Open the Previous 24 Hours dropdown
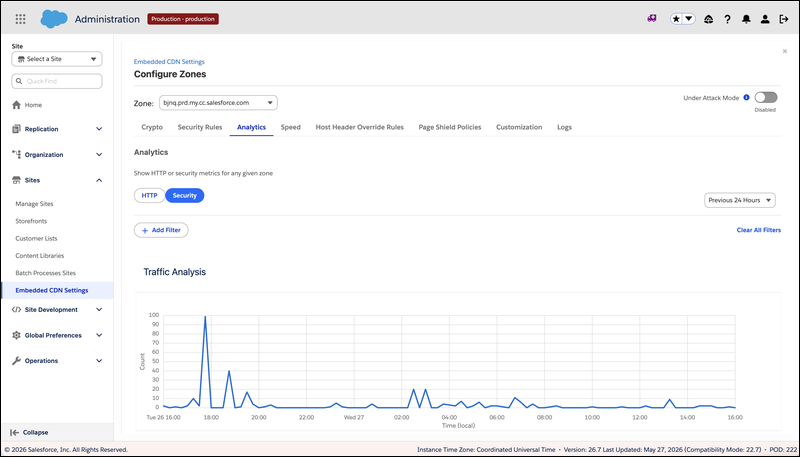800x457 pixels. point(740,200)
